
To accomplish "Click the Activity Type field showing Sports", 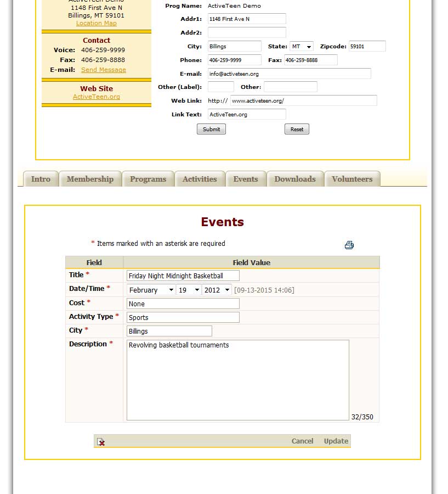I will (x=183, y=317).
